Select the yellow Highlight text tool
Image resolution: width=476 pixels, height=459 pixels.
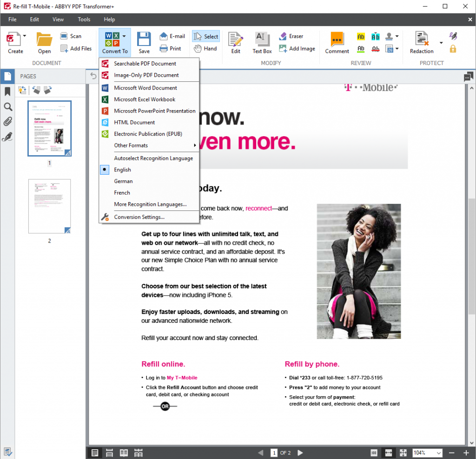point(361,37)
